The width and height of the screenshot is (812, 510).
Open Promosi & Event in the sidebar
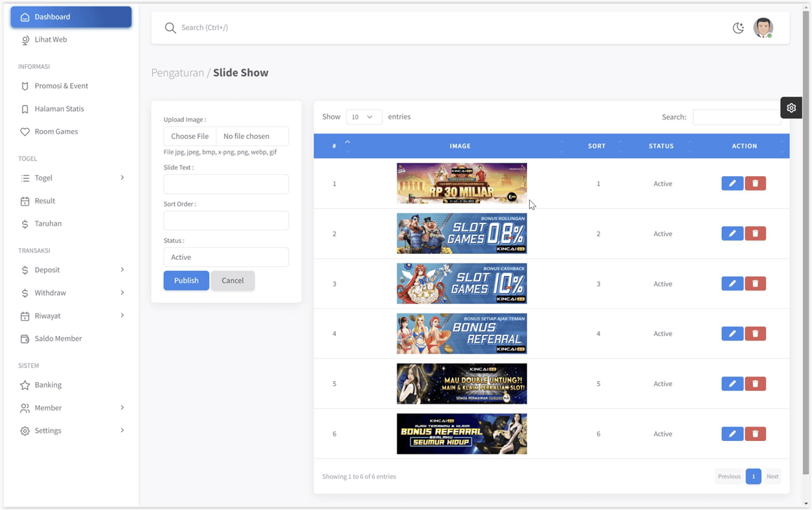click(x=62, y=86)
